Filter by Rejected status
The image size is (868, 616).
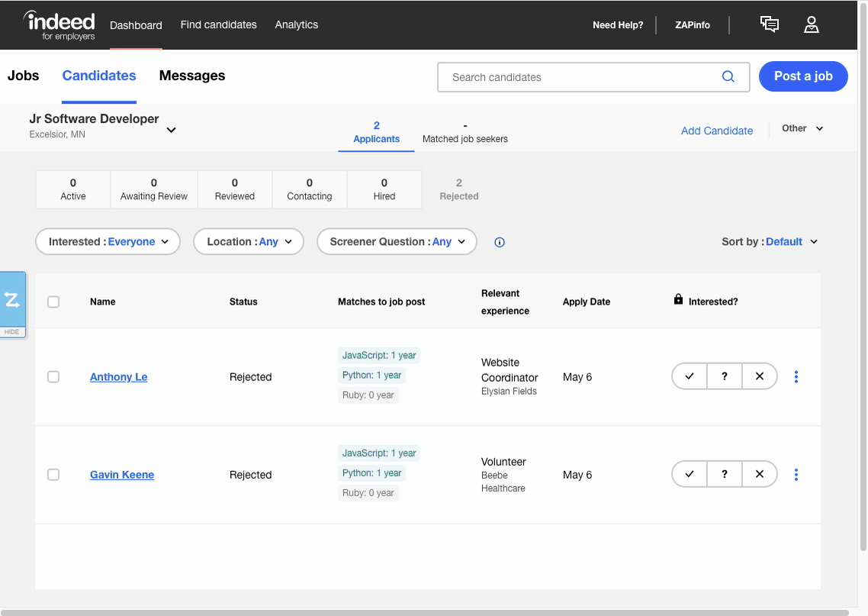click(x=459, y=189)
